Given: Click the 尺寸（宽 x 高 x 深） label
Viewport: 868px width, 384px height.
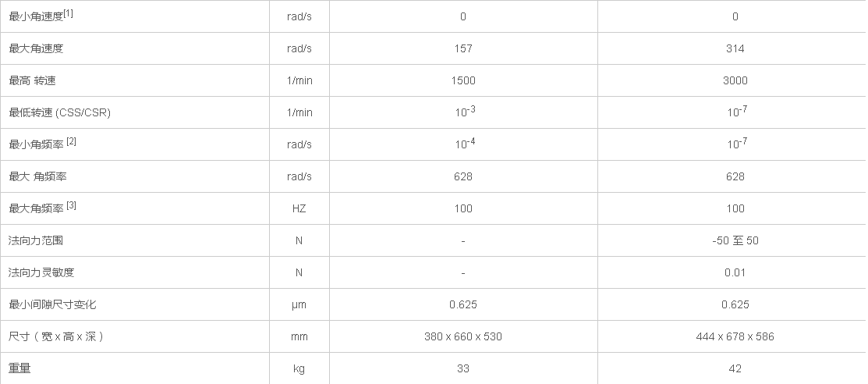Looking at the screenshot, I should [57, 336].
